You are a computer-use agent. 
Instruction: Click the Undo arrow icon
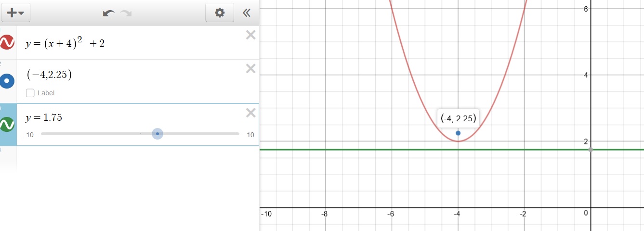click(x=109, y=13)
